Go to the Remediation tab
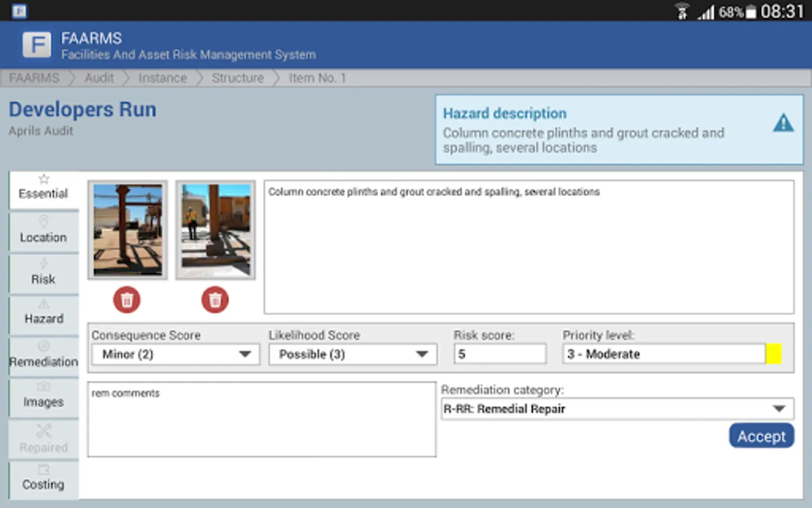812x508 pixels. tap(43, 357)
